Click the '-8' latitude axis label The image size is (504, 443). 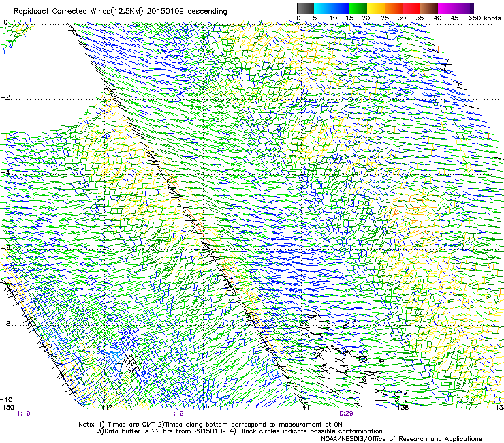tap(5, 324)
